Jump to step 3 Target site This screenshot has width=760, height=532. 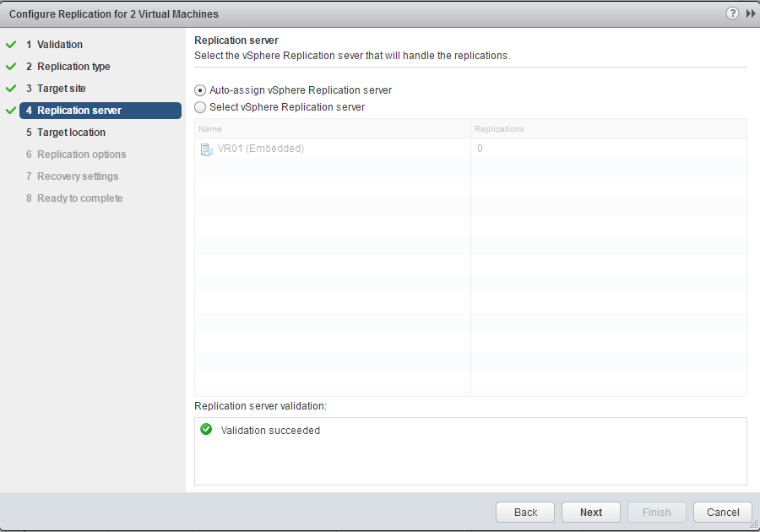pos(61,89)
